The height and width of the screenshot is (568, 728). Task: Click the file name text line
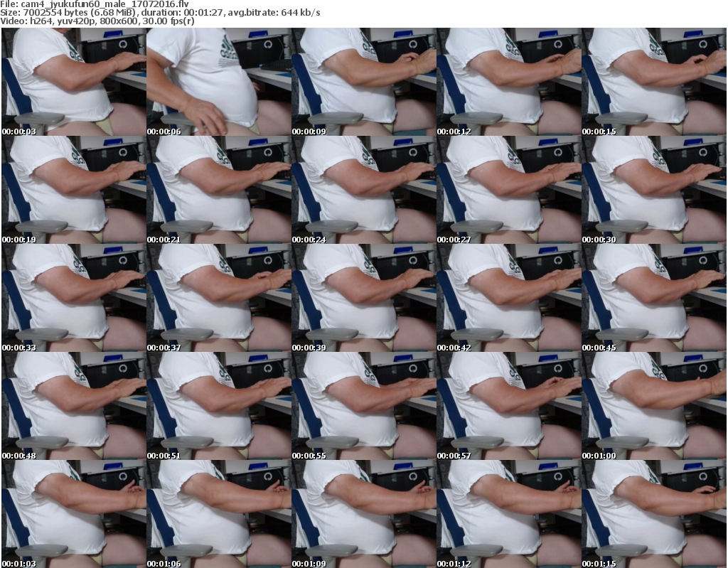[x=95, y=4]
